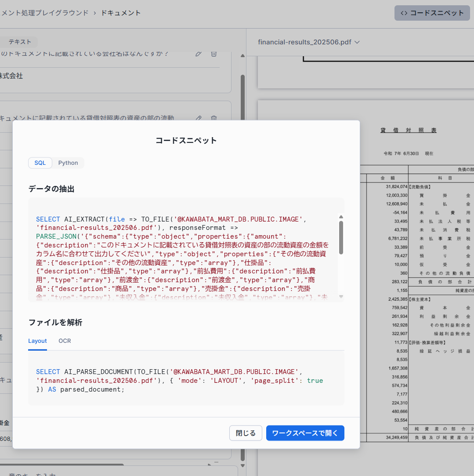
Task: Switch the snippet language to Python
Action: coord(68,163)
